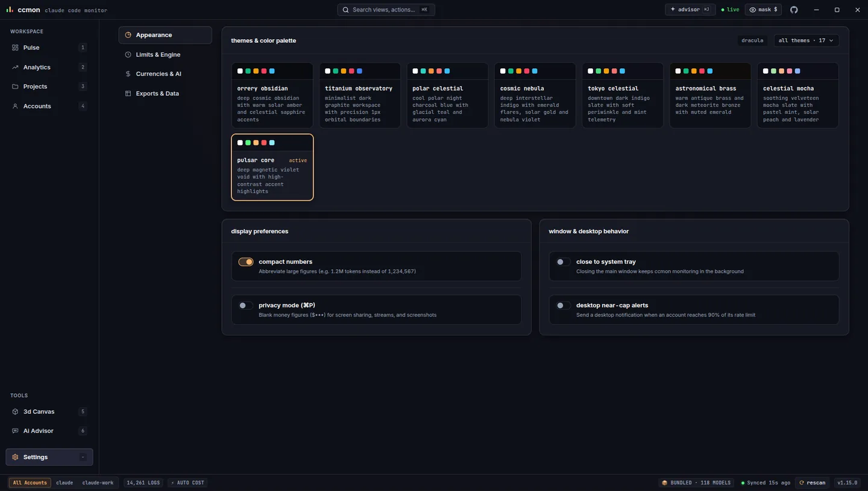Select the claude-work account filter
The image size is (868, 491).
click(x=98, y=483)
